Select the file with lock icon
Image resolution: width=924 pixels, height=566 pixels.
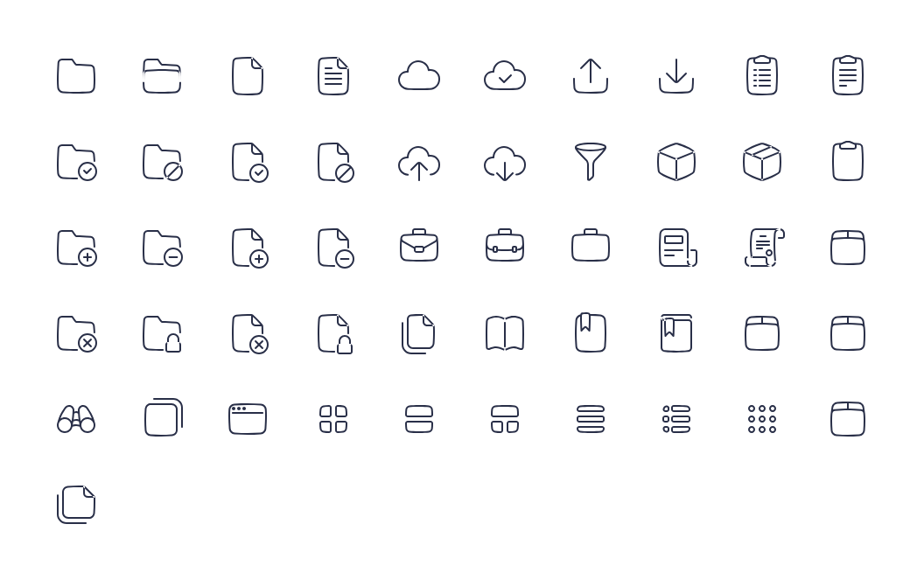(x=335, y=333)
